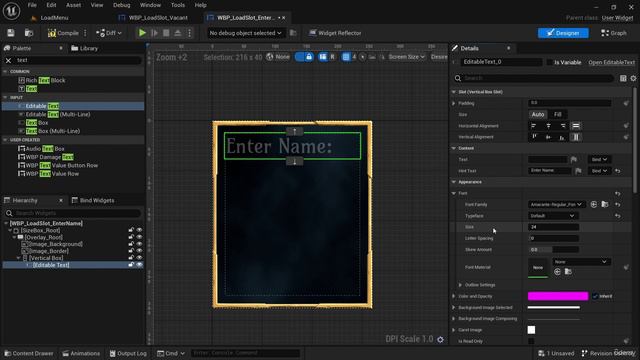
Task: Click localization flag icon for Hint Text
Action: [x=578, y=171]
